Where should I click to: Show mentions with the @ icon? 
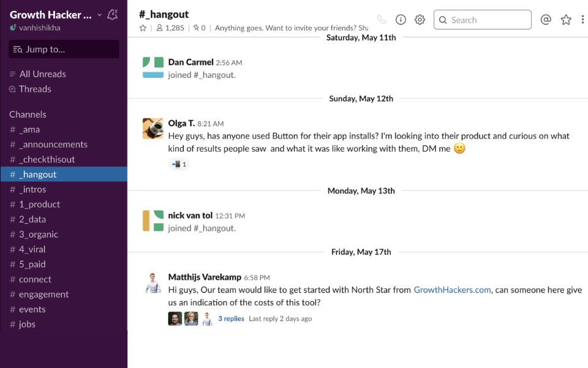tap(546, 20)
